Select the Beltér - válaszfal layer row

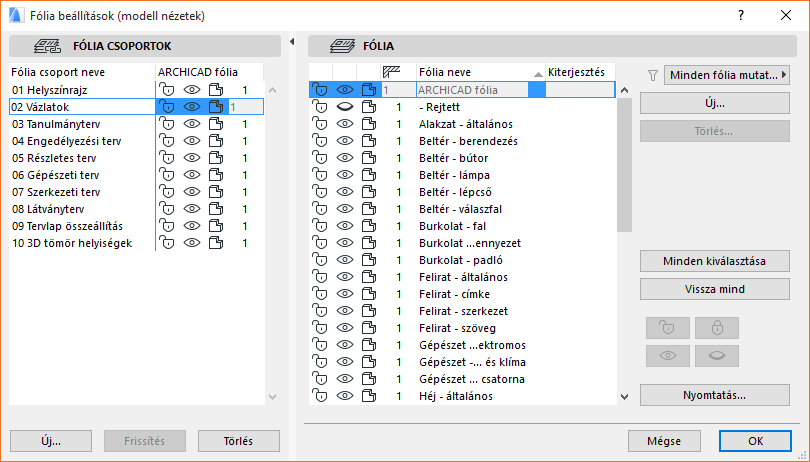[462, 209]
